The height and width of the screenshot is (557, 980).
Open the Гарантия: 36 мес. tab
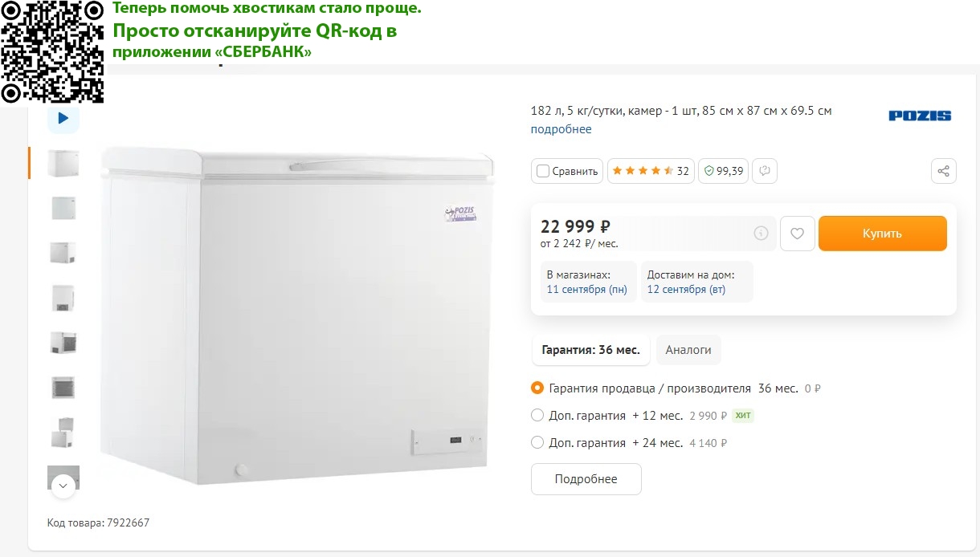590,350
